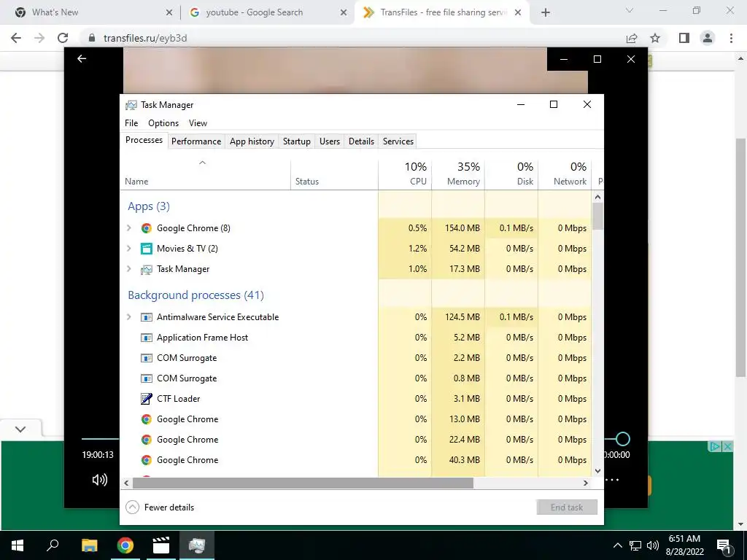Go back with Movies & TV back arrow

pyautogui.click(x=82, y=58)
